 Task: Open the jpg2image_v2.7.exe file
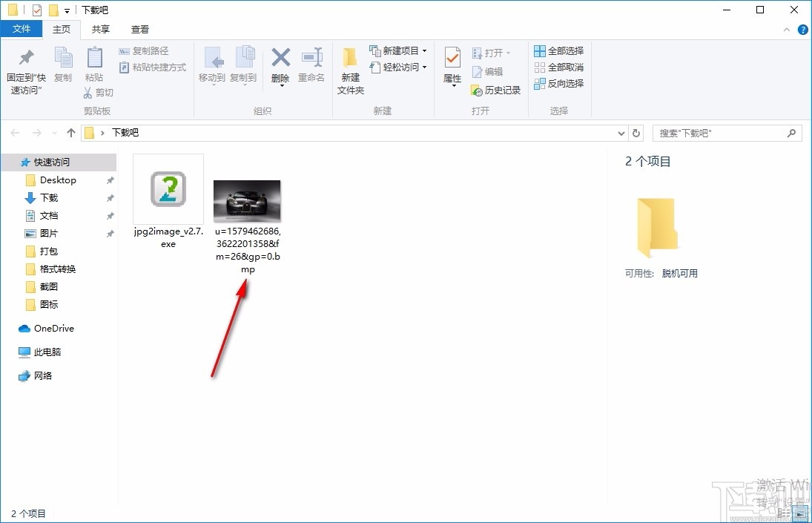coord(168,189)
